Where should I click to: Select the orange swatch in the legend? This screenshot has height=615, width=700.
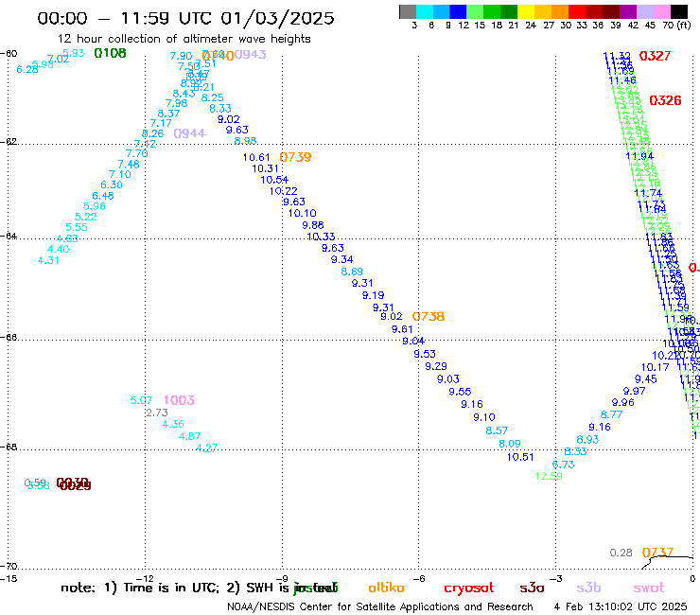(x=560, y=11)
